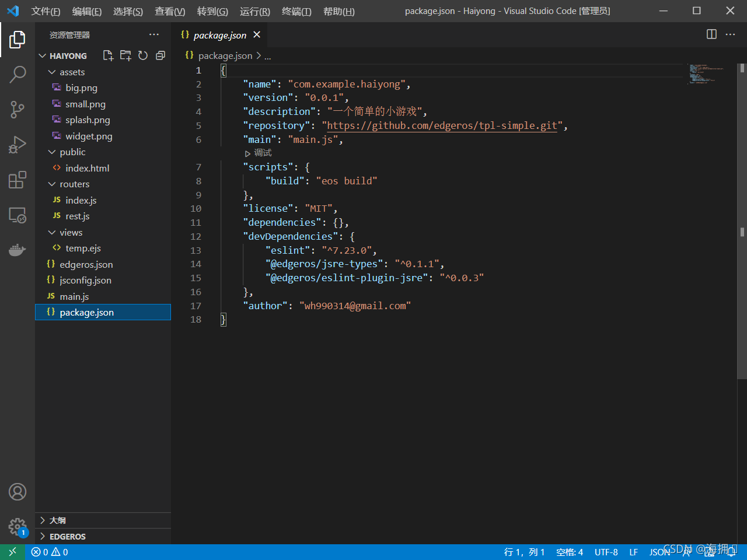Open the 终端(T) menu

(296, 11)
